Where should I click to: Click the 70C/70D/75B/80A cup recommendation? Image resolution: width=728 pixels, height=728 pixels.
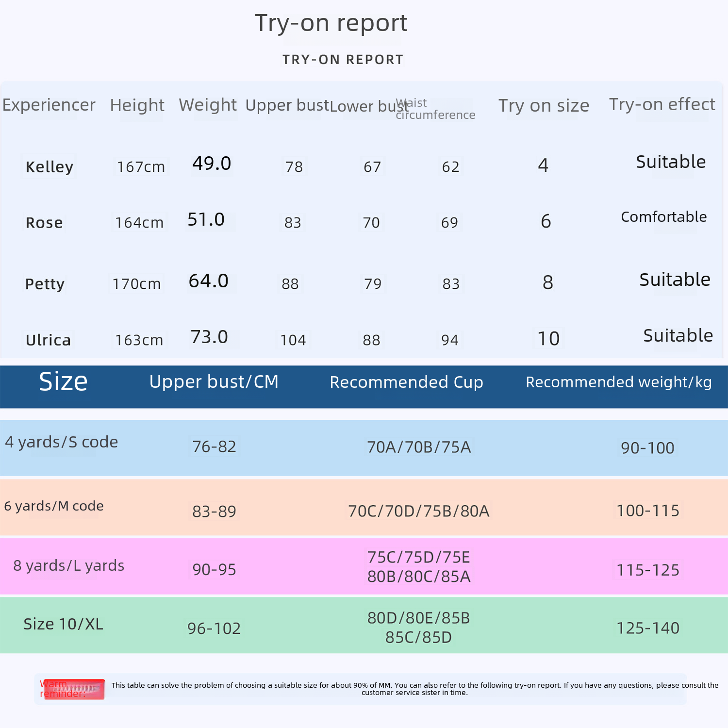(418, 511)
